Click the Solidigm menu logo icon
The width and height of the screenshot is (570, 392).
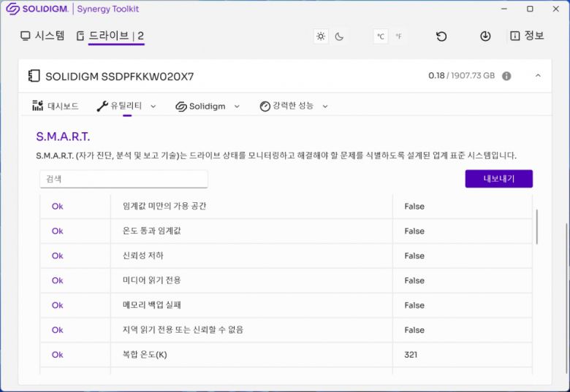181,107
